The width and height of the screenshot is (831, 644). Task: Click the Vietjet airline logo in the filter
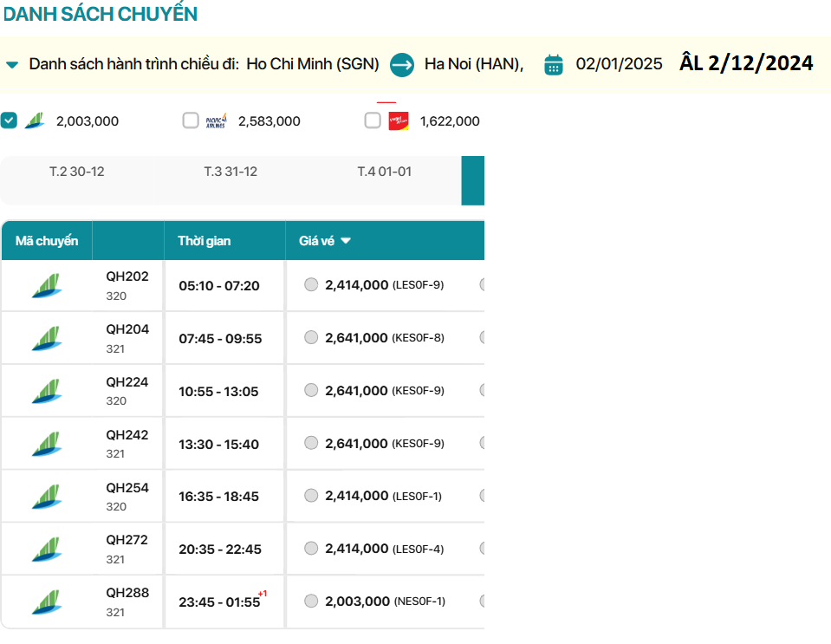[x=399, y=121]
